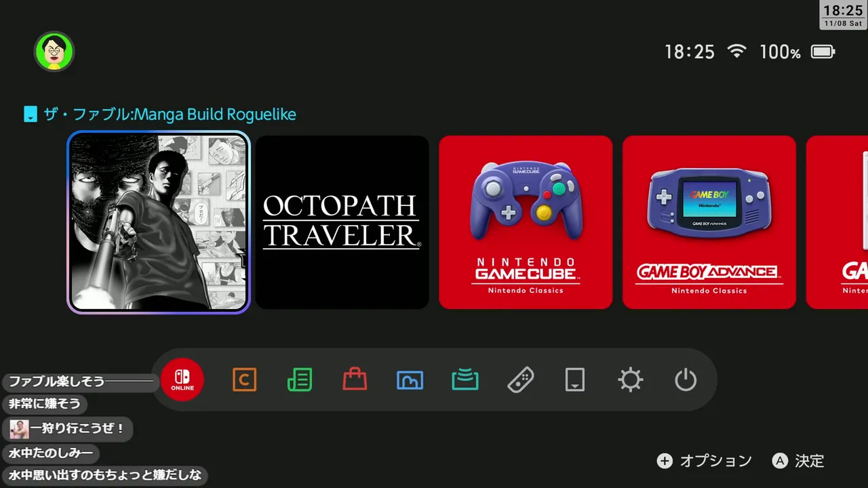The image size is (868, 488).
Task: Open the user profile avatar
Action: pos(54,52)
